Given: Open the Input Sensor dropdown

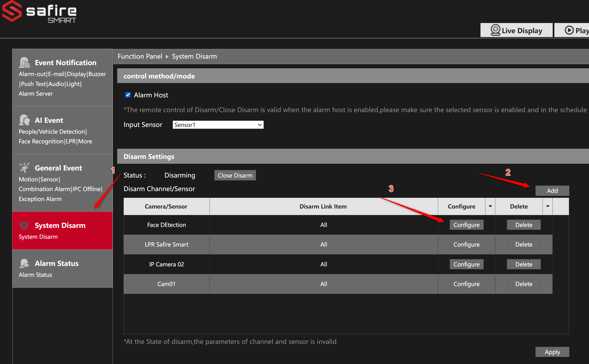Looking at the screenshot, I should pos(218,125).
